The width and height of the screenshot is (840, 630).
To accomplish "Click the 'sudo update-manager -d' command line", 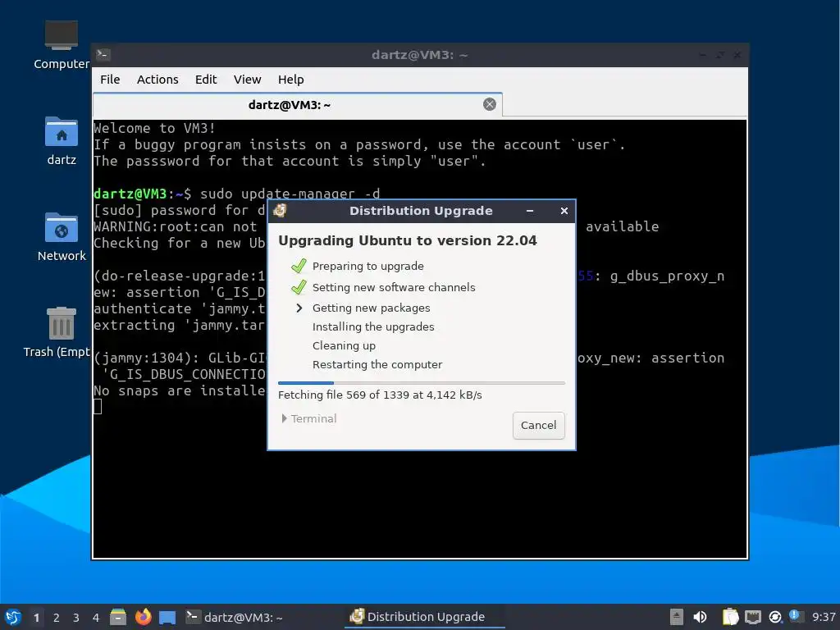I will tap(290, 194).
